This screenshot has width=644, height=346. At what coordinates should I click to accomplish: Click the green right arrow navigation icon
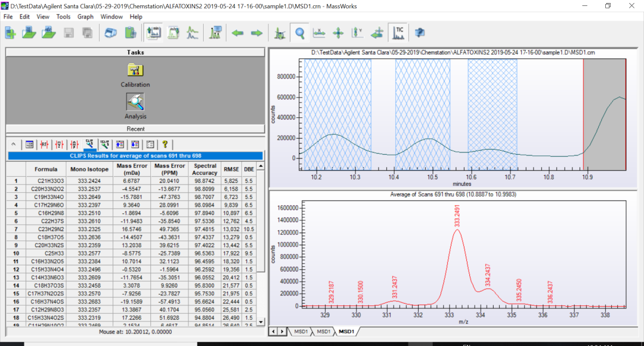pos(257,33)
